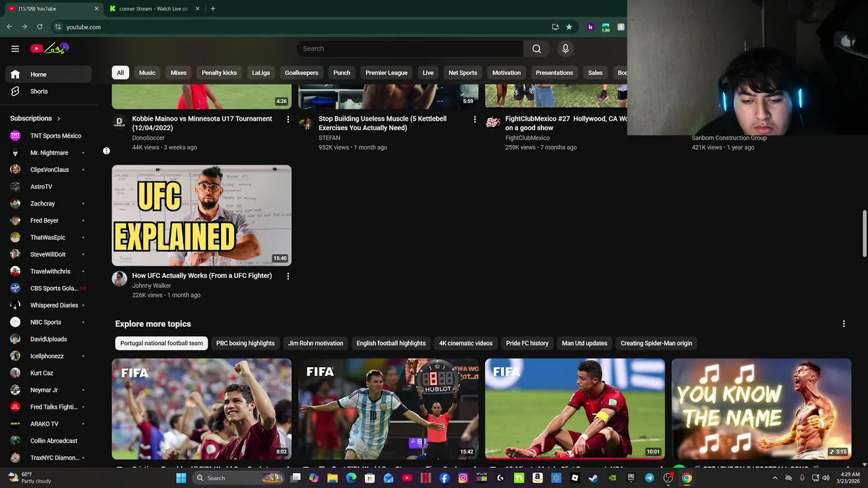Open Windows Start menu
The width and height of the screenshot is (868, 488).
(x=181, y=478)
